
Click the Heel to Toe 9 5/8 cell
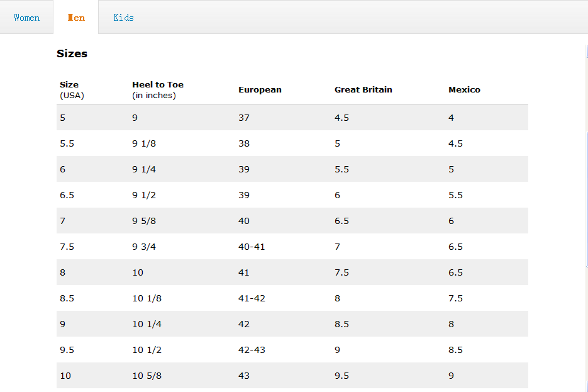(x=144, y=221)
